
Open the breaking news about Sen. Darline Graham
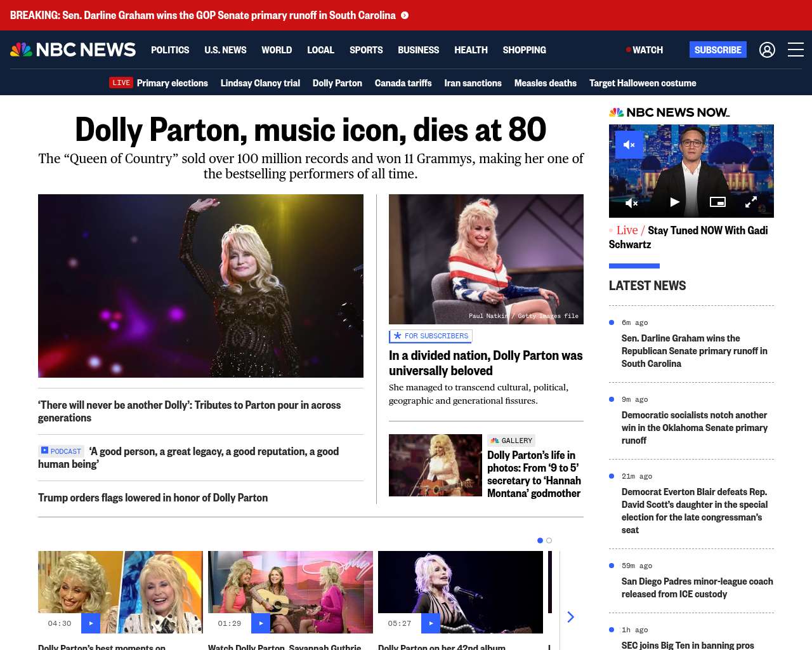point(203,15)
